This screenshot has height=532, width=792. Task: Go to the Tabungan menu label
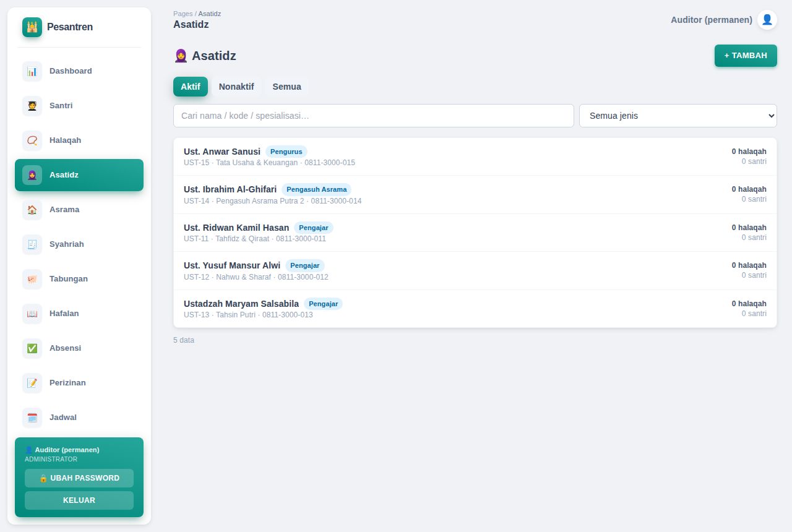(x=69, y=279)
